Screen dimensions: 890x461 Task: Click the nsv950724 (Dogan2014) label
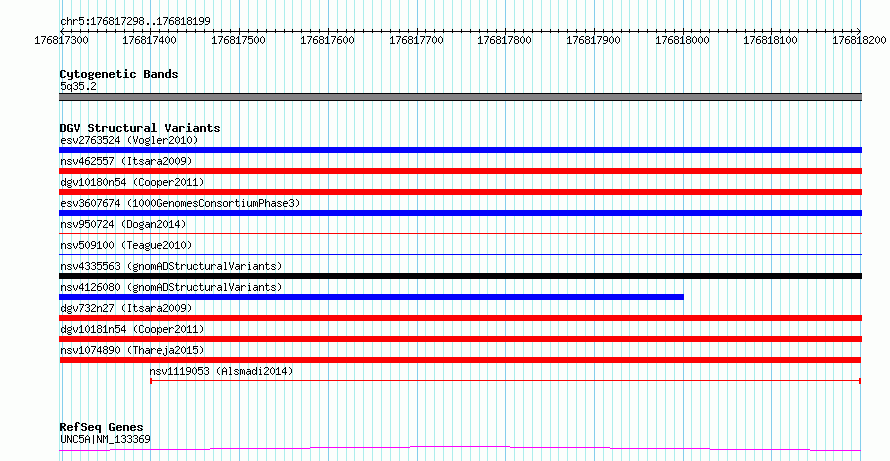point(123,224)
